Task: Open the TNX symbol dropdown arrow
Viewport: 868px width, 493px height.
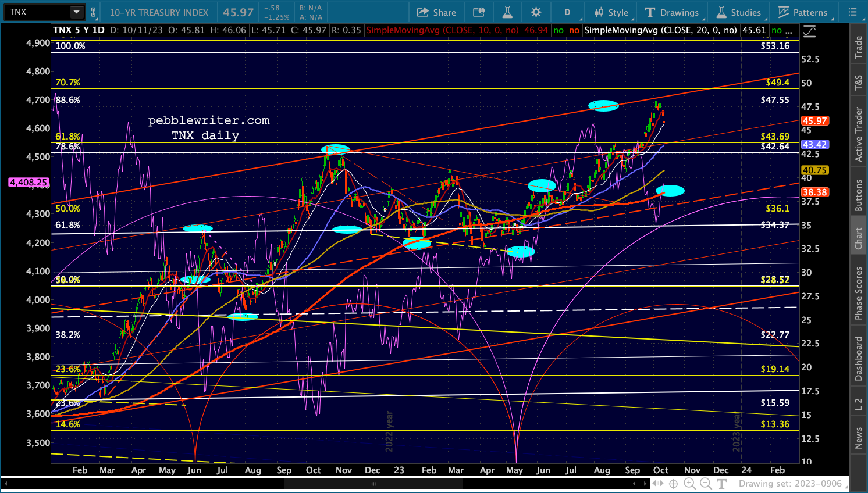Action: (76, 12)
